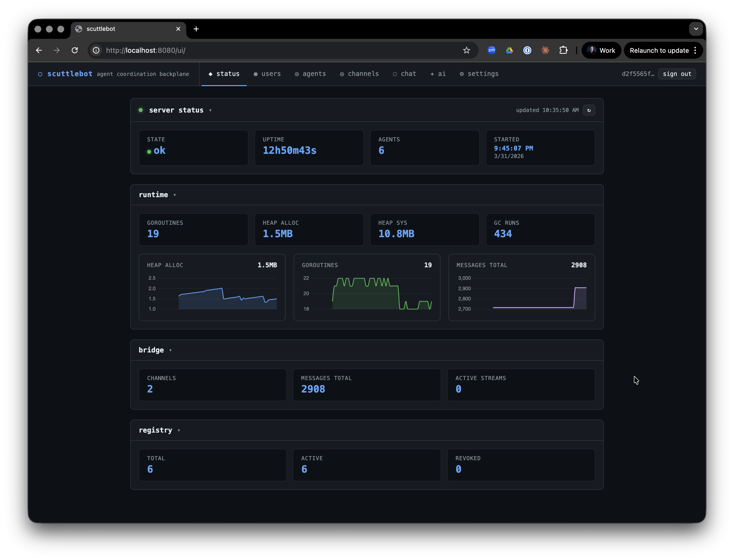
Task: Go back with browser back arrow
Action: 39,50
